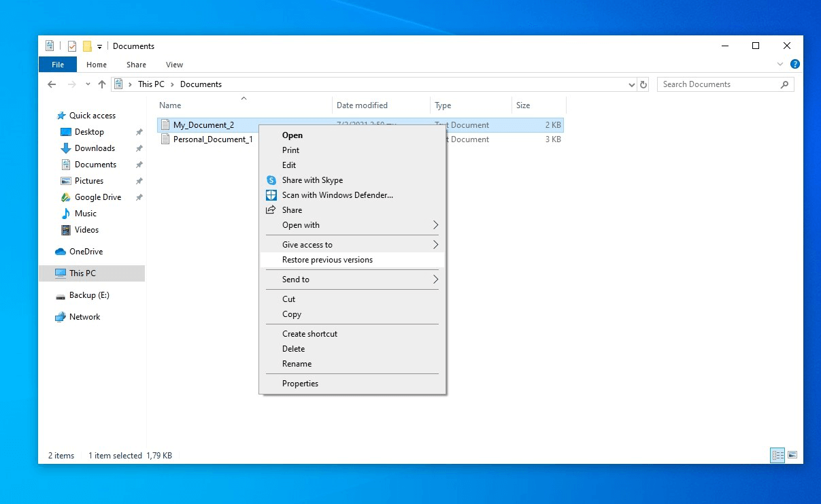
Task: Toggle the Details view layout button
Action: (777, 455)
